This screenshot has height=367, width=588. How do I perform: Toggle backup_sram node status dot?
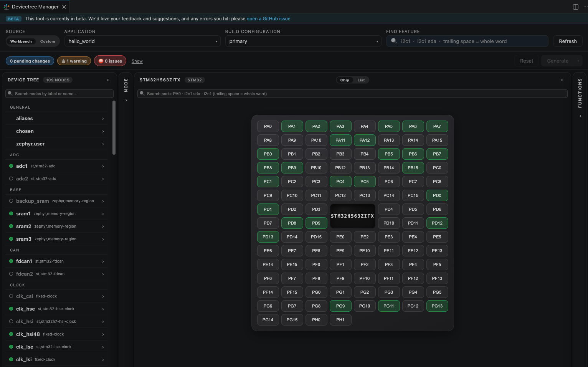[11, 201]
